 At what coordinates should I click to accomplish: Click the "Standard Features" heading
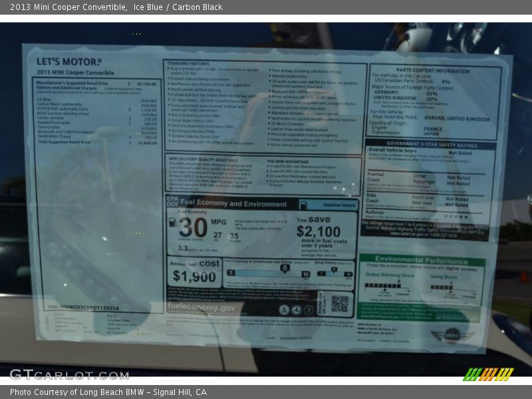pyautogui.click(x=188, y=63)
